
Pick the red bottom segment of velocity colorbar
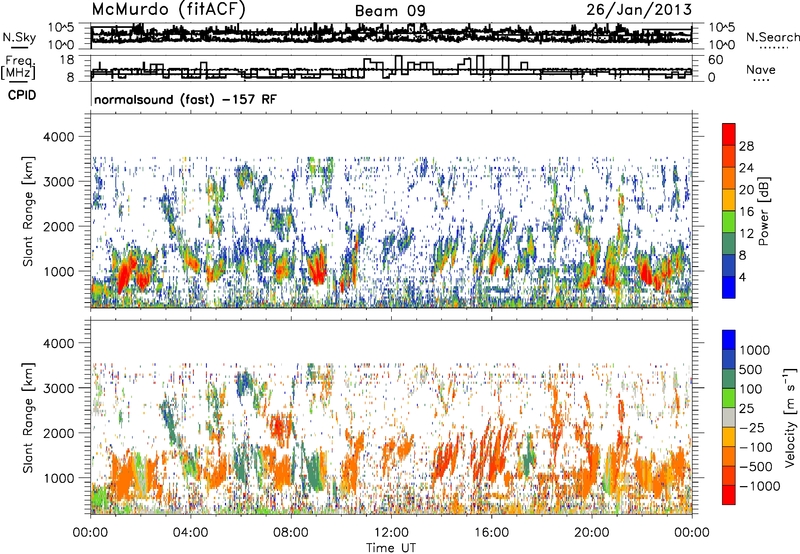pyautogui.click(x=729, y=495)
